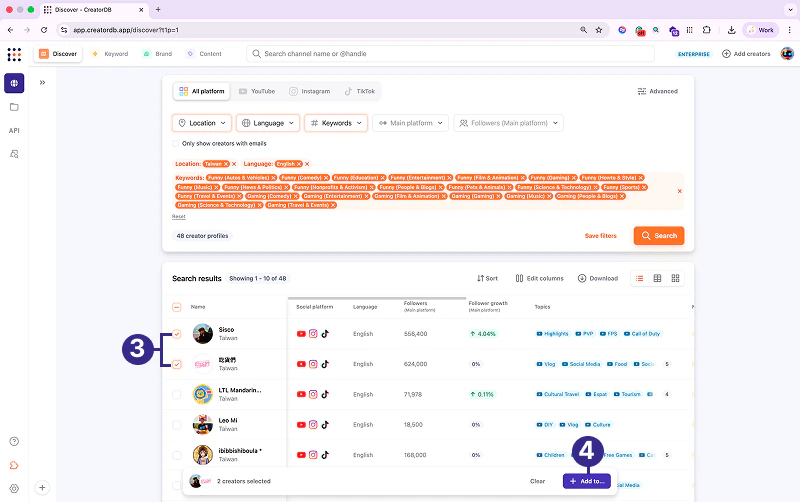Click Leo Mi's YouTube icon
800x502 pixels.
point(301,424)
